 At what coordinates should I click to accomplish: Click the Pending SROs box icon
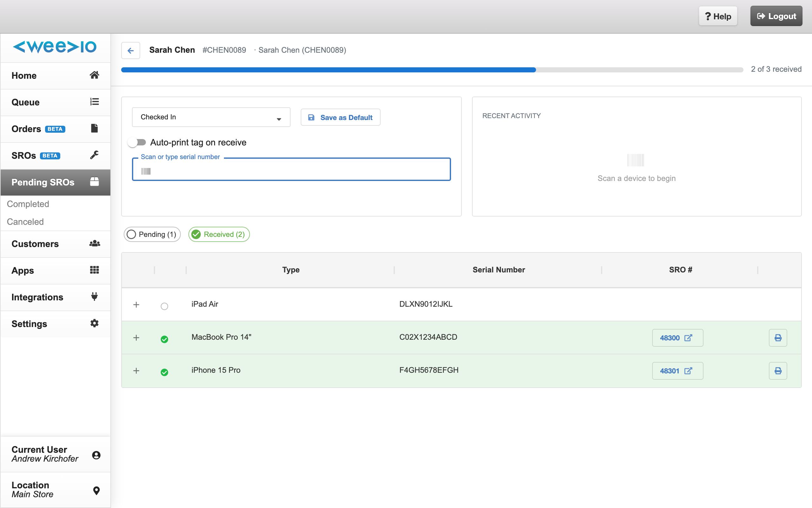94,182
